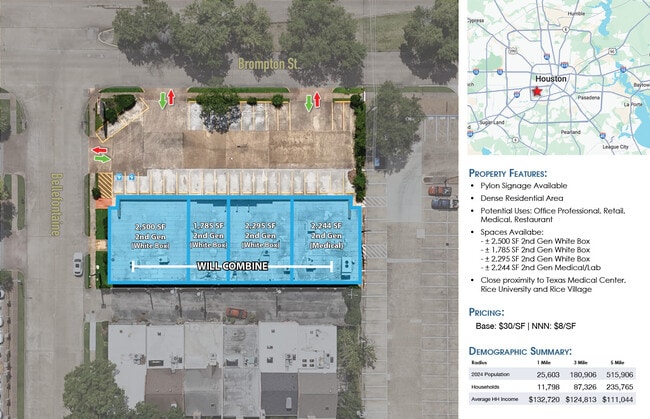Click the WILL COMBINE label
Screen dimensions: 650x419
(234, 267)
